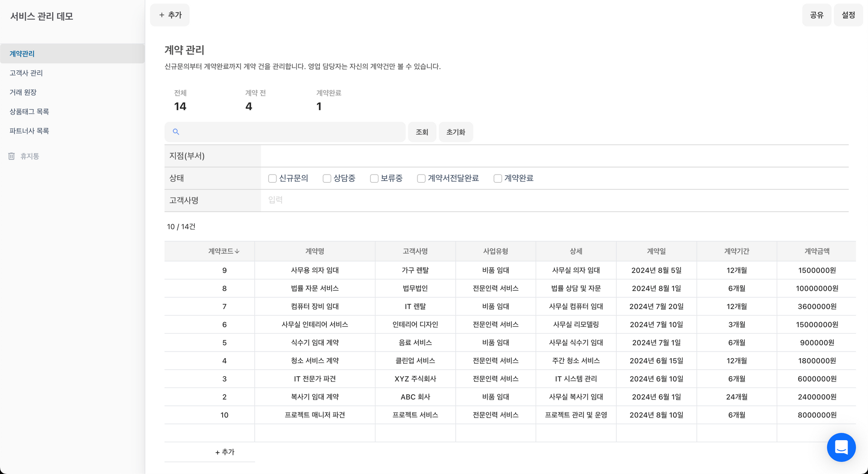Click the main search input field
This screenshot has height=474, width=868.
coord(285,132)
